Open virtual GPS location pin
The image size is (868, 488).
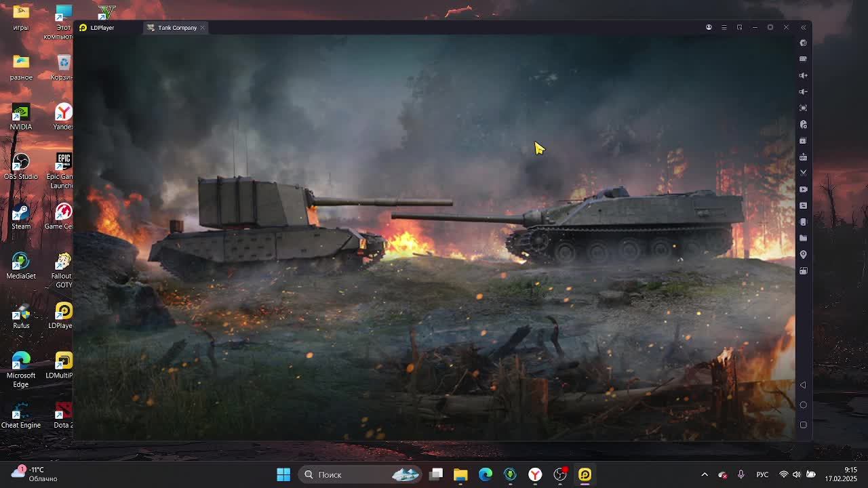[803, 254]
